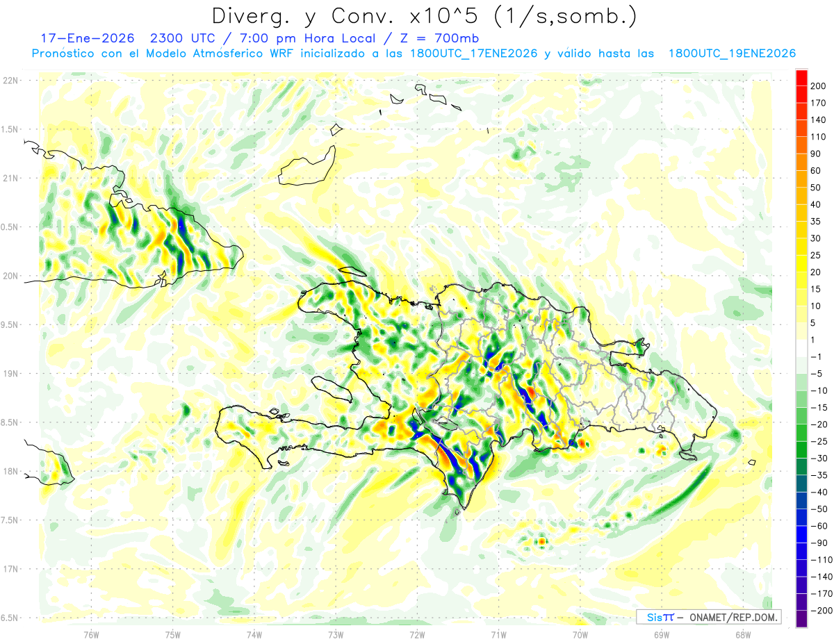Click the "22N" latitude label

pos(11,81)
